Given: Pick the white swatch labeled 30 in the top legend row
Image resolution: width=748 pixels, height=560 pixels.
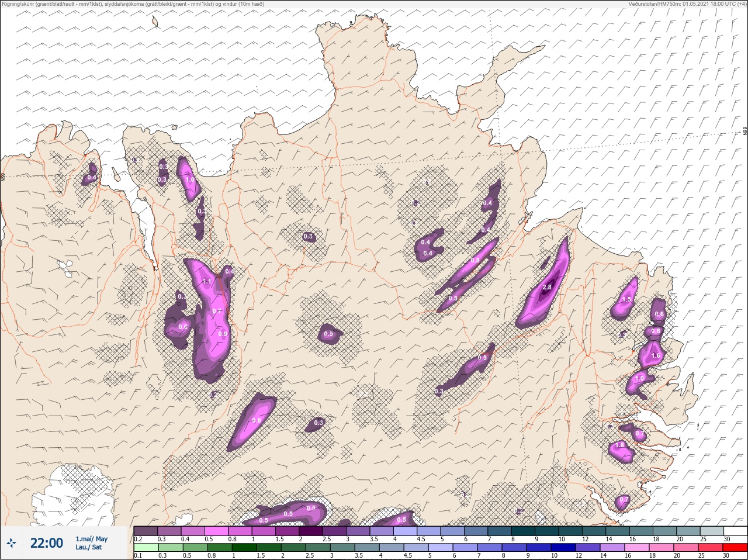Looking at the screenshot, I should [x=736, y=531].
